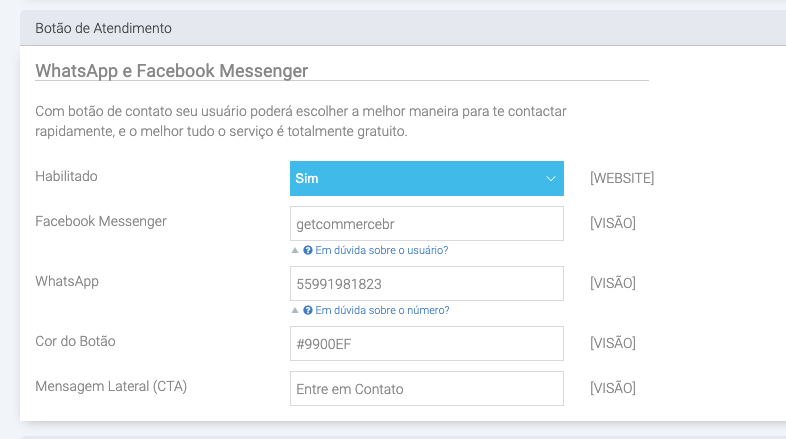Focus the WhatsApp number input field
Viewport: 786px width, 439px height.
(426, 284)
